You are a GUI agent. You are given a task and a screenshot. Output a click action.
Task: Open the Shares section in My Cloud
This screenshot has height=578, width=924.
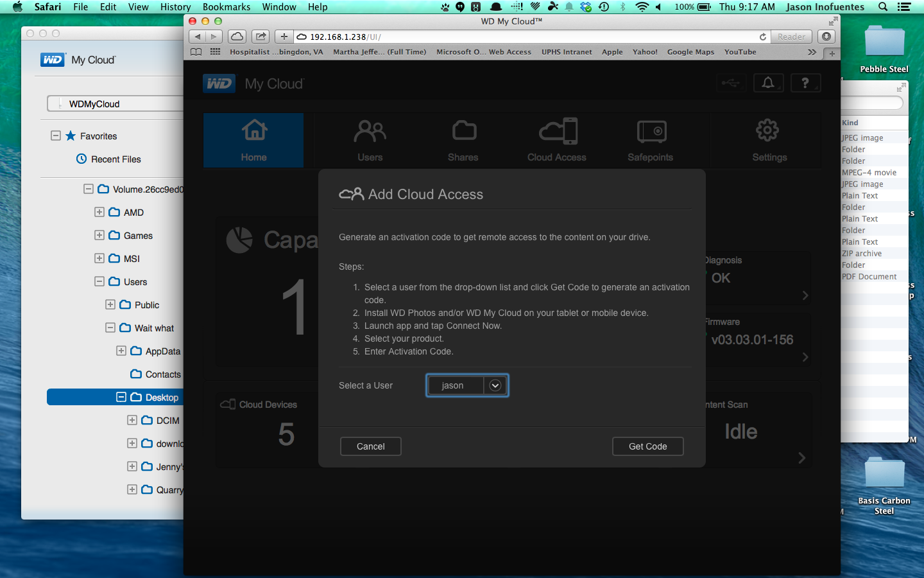463,140
